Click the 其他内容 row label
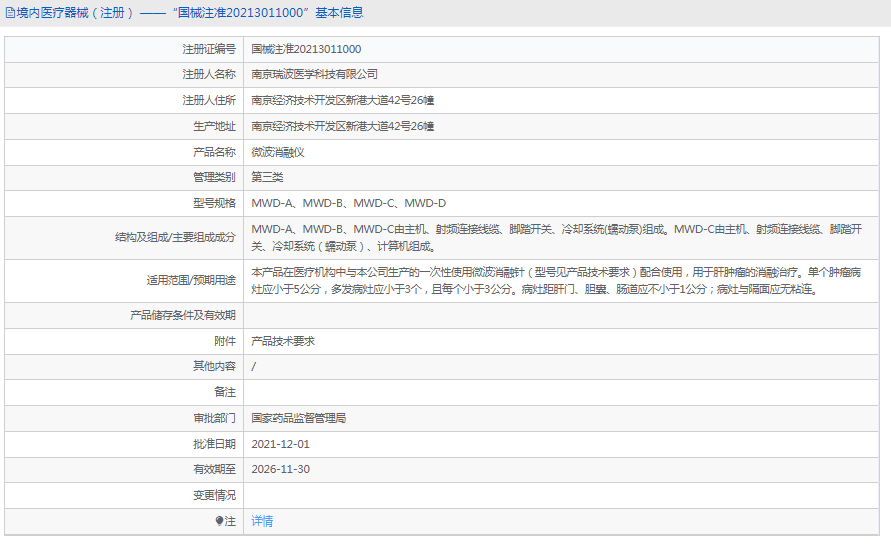Viewport: 891px width, 544px height. tap(214, 367)
